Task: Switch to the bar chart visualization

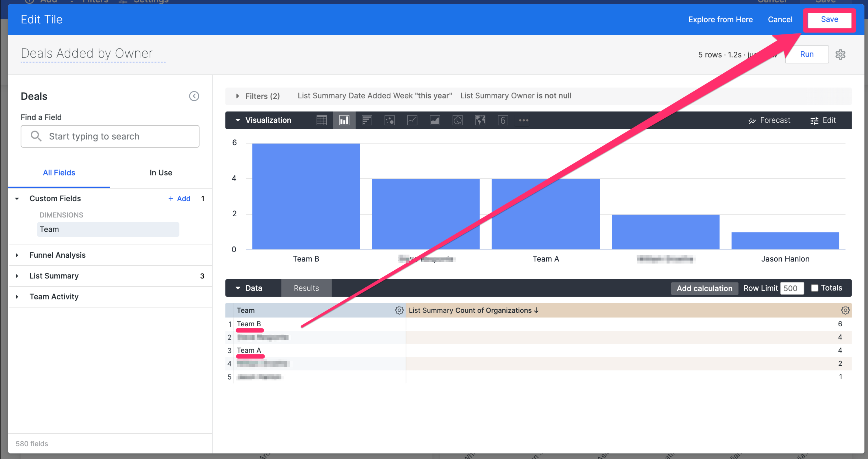Action: [x=367, y=120]
